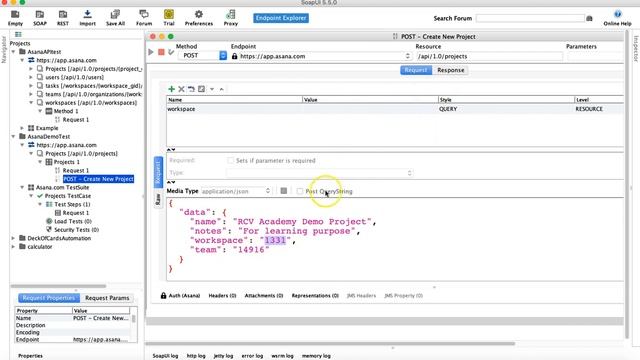Click the Import toolbar icon
640x360 pixels.
(x=87, y=18)
